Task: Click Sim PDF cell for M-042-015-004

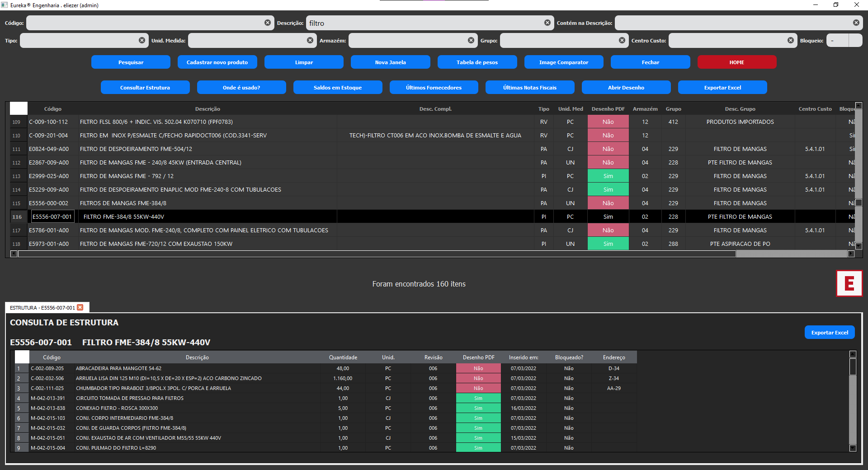Action: pos(478,448)
